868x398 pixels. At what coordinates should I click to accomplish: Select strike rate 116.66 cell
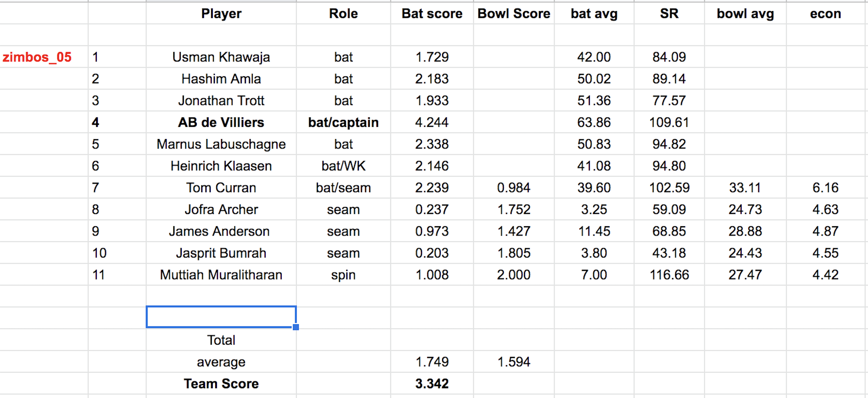(669, 275)
